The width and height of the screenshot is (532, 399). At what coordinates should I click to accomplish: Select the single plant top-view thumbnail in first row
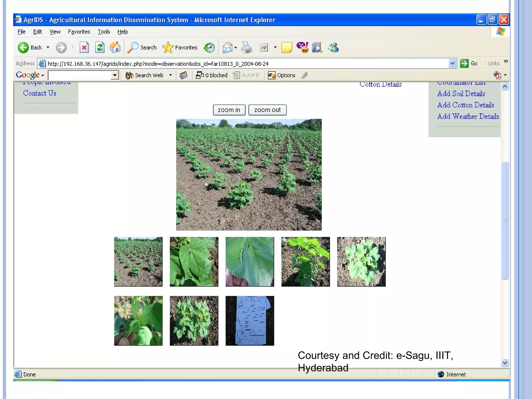pos(361,262)
